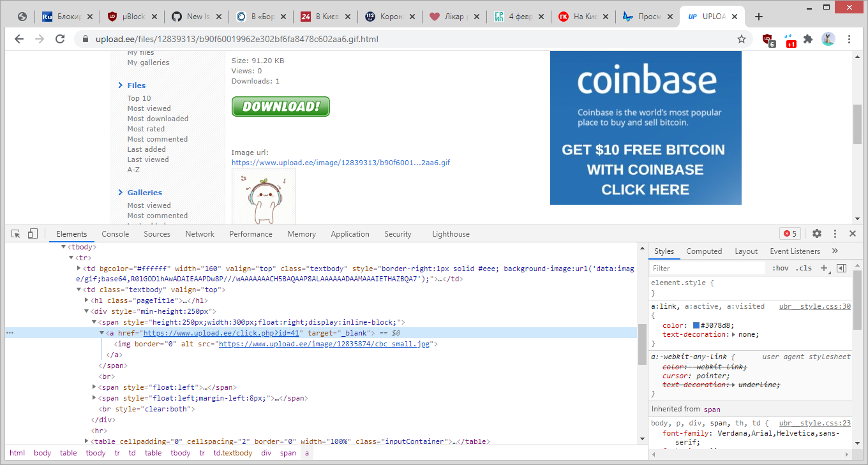Image resolution: width=868 pixels, height=465 pixels.
Task: Expand the h1 pageTitle node
Action: tap(87, 300)
